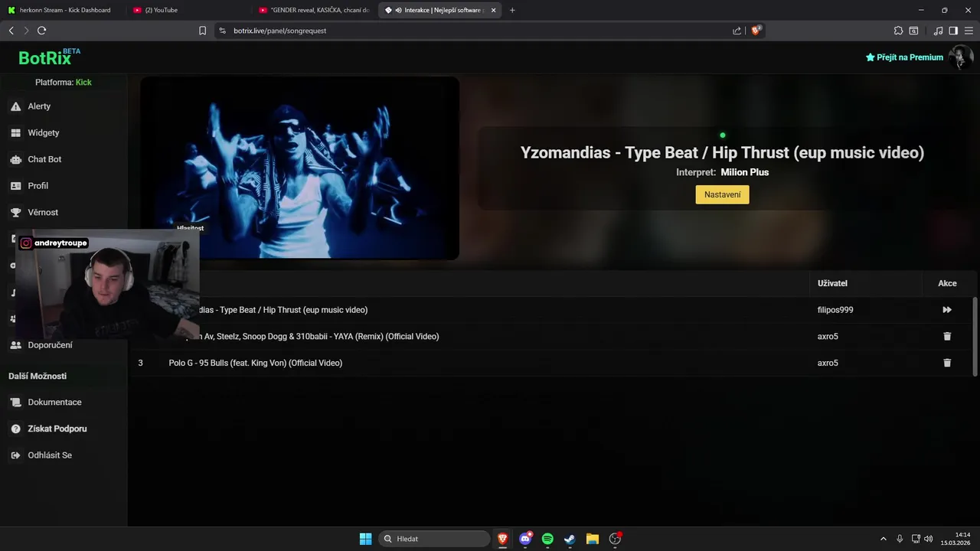Screen dimensions: 980x551
Task: Click the Uživatel column header
Action: pos(832,283)
